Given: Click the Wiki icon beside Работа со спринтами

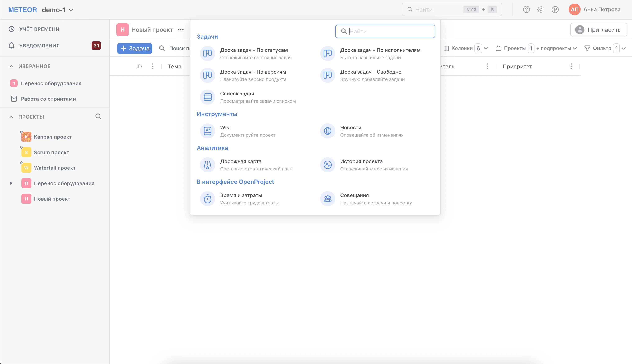Looking at the screenshot, I should click(14, 99).
